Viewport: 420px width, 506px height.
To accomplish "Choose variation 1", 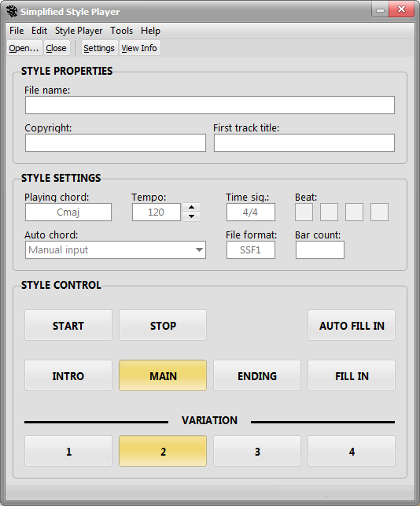I will click(x=68, y=451).
